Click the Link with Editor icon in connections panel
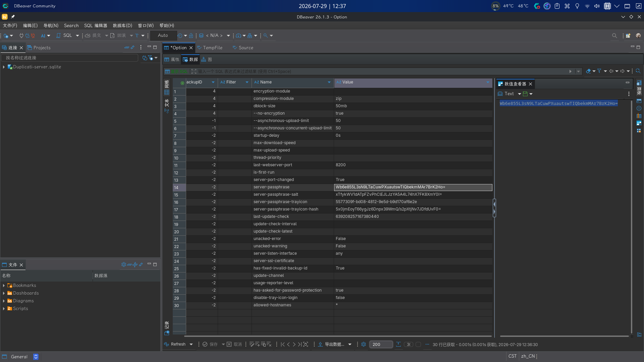The width and height of the screenshot is (644, 362). 132,48
